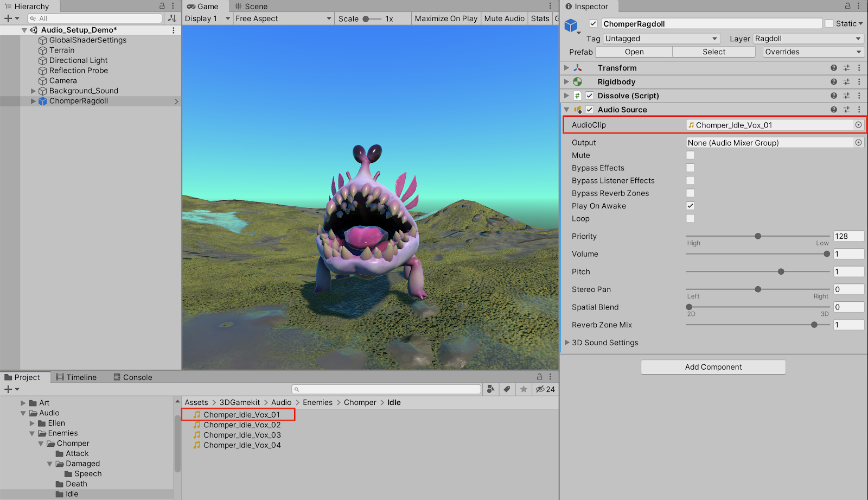Open the Free Aspect ratio dropdown
This screenshot has height=500, width=868.
pyautogui.click(x=283, y=18)
